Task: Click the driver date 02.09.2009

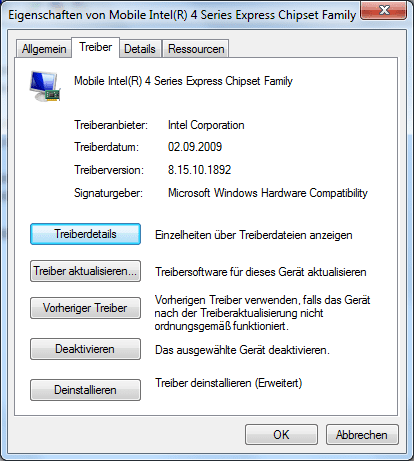Action: (195, 147)
